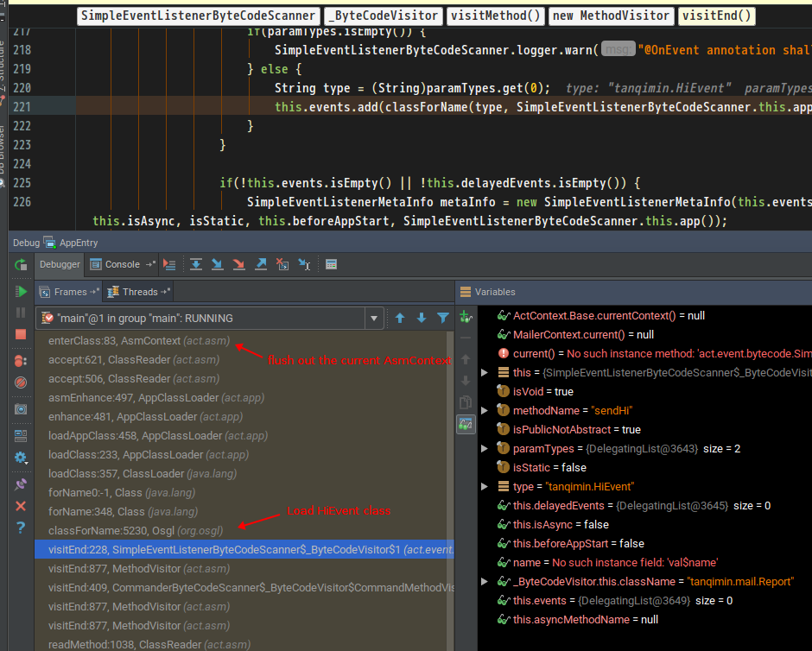Click Step Into icon
The image size is (812, 651).
click(218, 264)
